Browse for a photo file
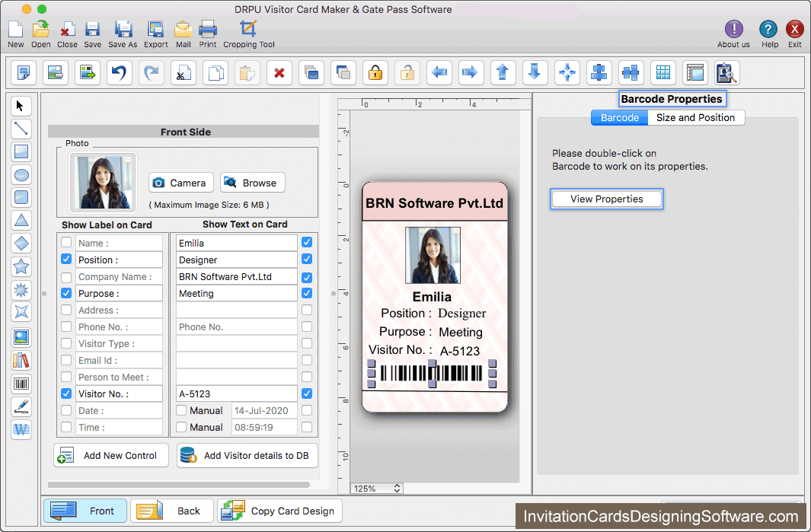Screen dimensions: 811x532 tap(252, 183)
